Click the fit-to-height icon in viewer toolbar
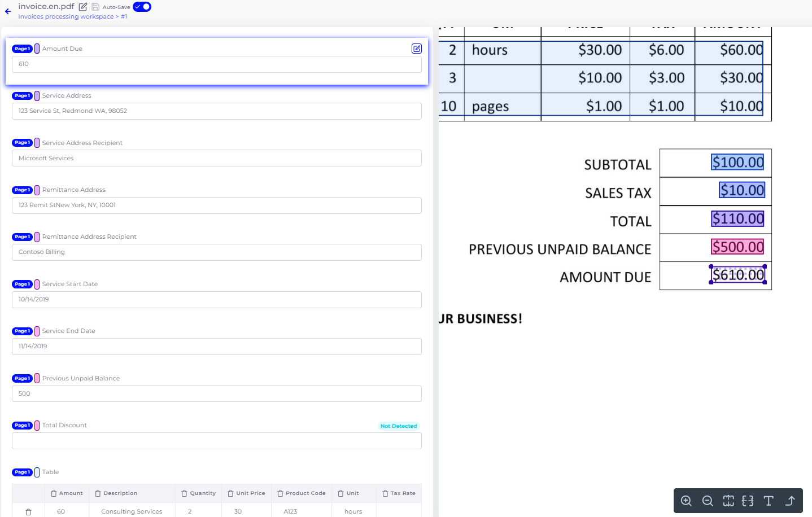The height and width of the screenshot is (517, 812). 728,501
